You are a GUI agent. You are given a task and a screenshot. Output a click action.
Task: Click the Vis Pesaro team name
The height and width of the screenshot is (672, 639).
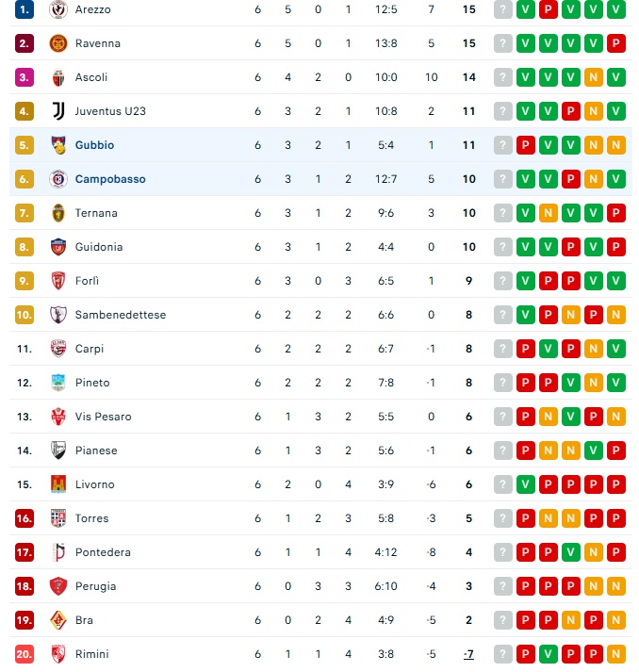point(104,417)
